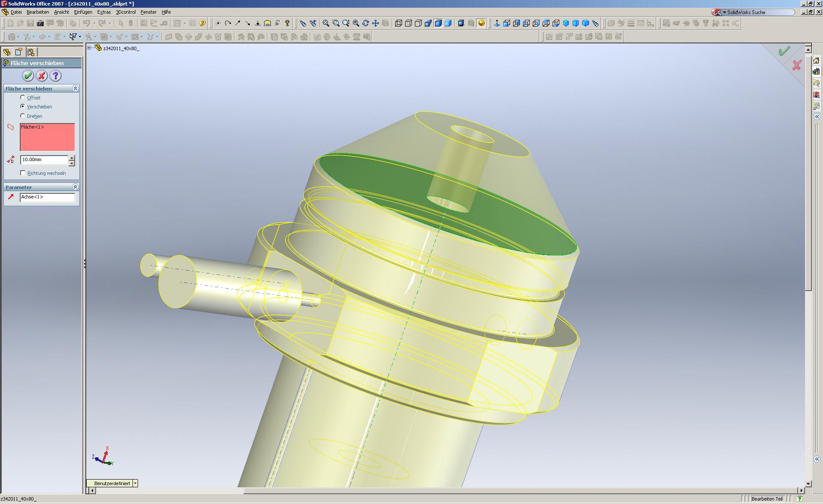The height and width of the screenshot is (504, 823).
Task: Open the PropertyManager tab
Action: point(18,52)
